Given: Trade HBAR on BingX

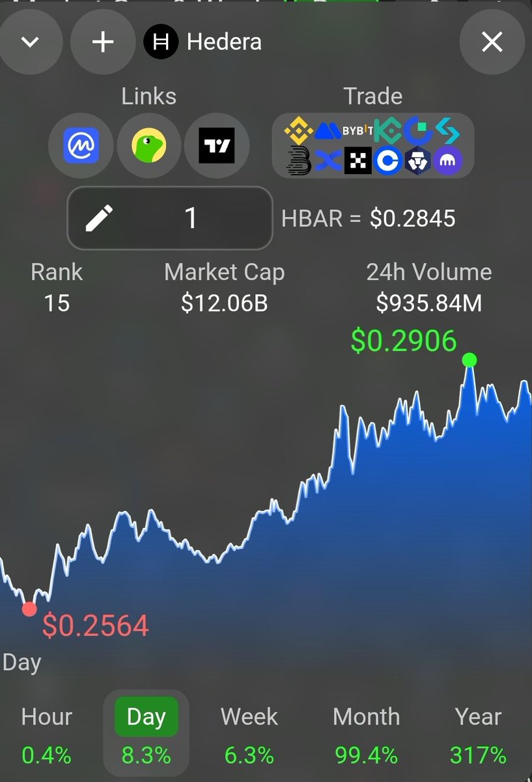Looking at the screenshot, I should point(328,160).
